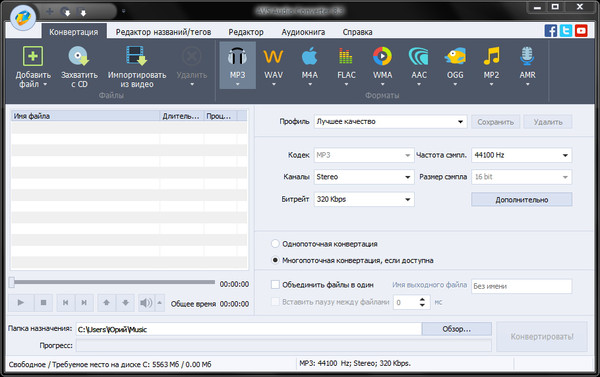
Task: Select the FLAC format icon
Action: pyautogui.click(x=346, y=57)
